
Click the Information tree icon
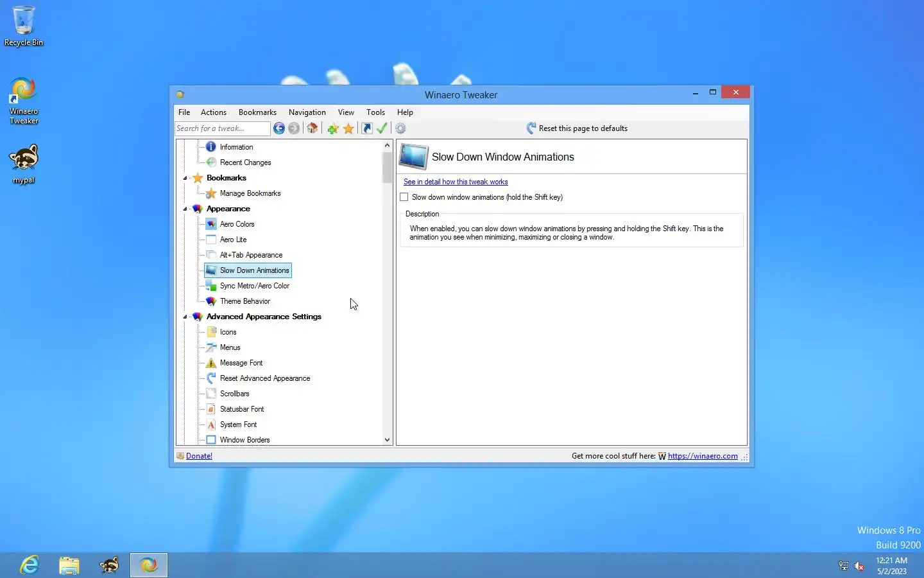pos(211,147)
